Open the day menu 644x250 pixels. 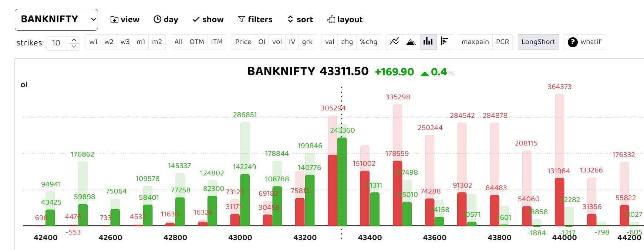[x=166, y=20]
